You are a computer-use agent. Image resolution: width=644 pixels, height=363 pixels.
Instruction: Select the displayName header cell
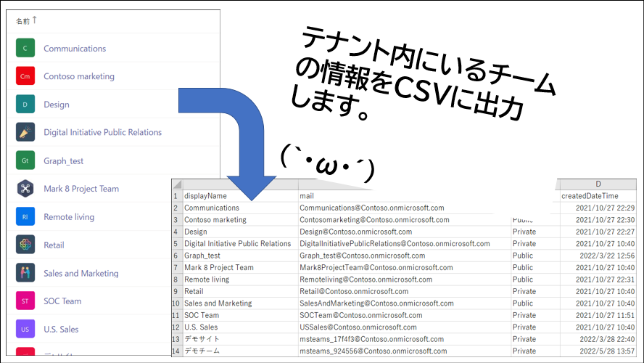(240, 196)
